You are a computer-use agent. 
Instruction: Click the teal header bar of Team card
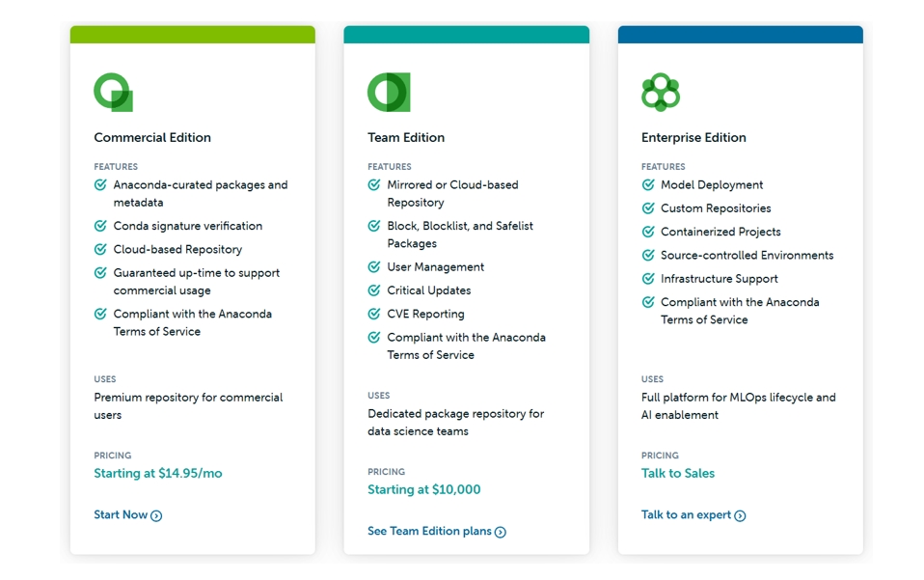pos(467,34)
